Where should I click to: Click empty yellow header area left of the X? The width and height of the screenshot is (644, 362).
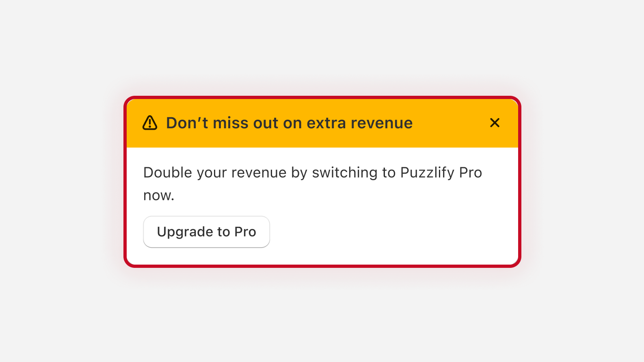pyautogui.click(x=451, y=123)
